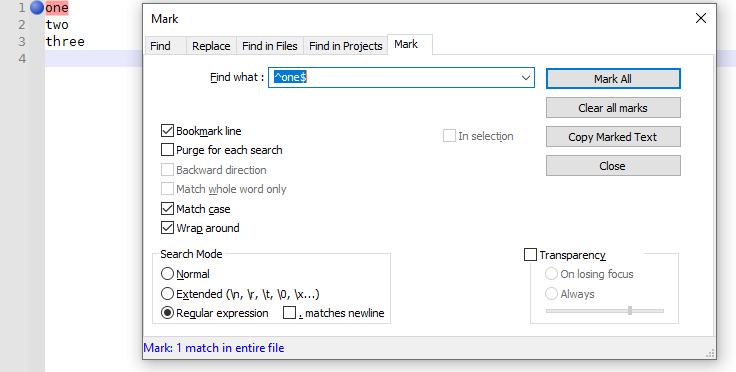Viewport: 736px width, 372px height.
Task: Click the blue bookmark marker on line 1
Action: pyautogui.click(x=37, y=8)
